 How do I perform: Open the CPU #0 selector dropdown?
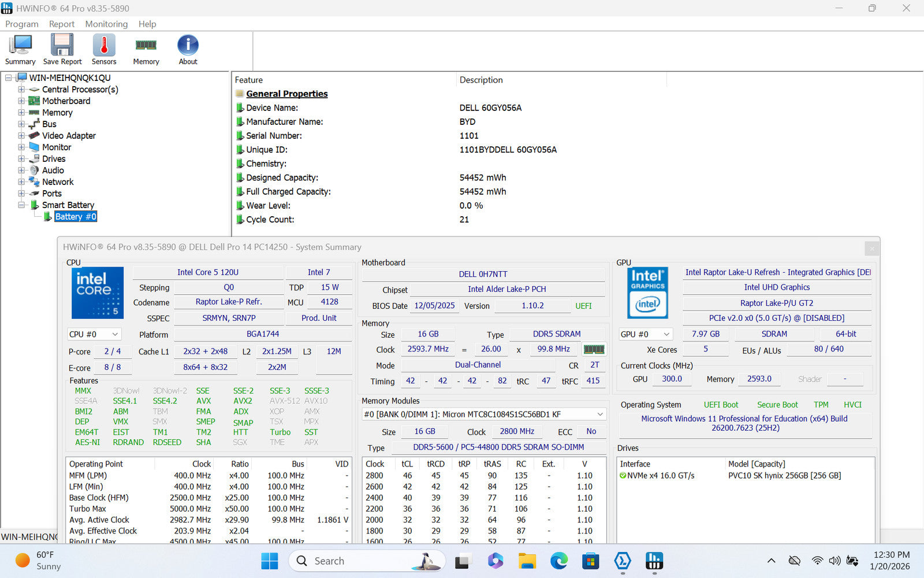click(x=94, y=334)
